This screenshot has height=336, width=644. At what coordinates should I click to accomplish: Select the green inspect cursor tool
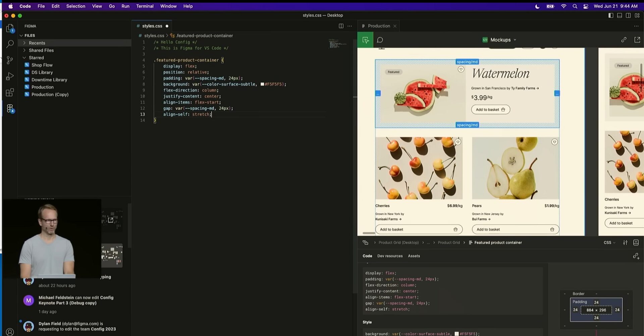pyautogui.click(x=365, y=40)
